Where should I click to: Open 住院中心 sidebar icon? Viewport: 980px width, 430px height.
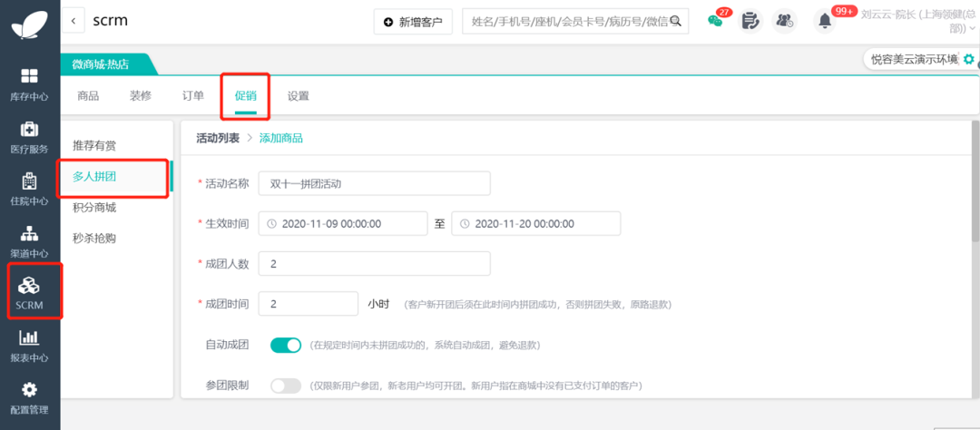pyautogui.click(x=29, y=181)
